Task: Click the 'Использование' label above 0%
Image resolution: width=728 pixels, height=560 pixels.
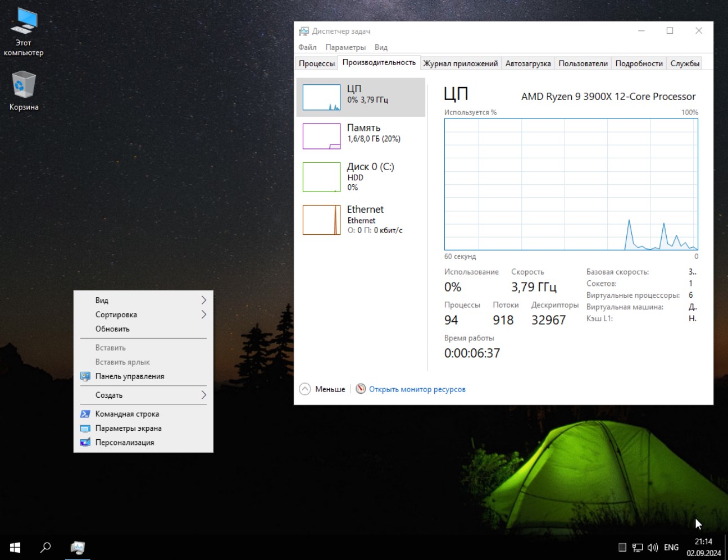Action: point(471,272)
